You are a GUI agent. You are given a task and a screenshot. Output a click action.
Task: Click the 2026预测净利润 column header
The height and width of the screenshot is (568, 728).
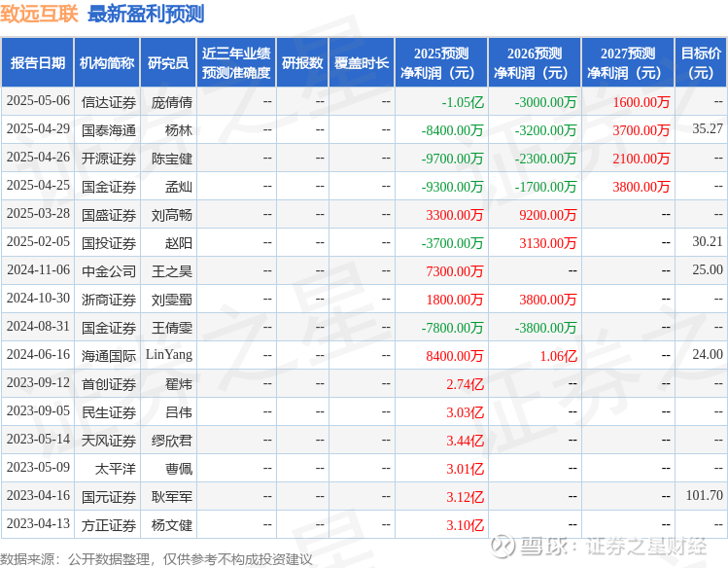point(535,62)
